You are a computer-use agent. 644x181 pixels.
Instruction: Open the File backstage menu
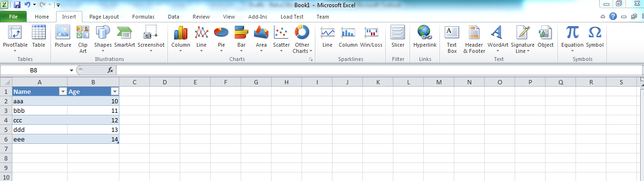[x=13, y=17]
